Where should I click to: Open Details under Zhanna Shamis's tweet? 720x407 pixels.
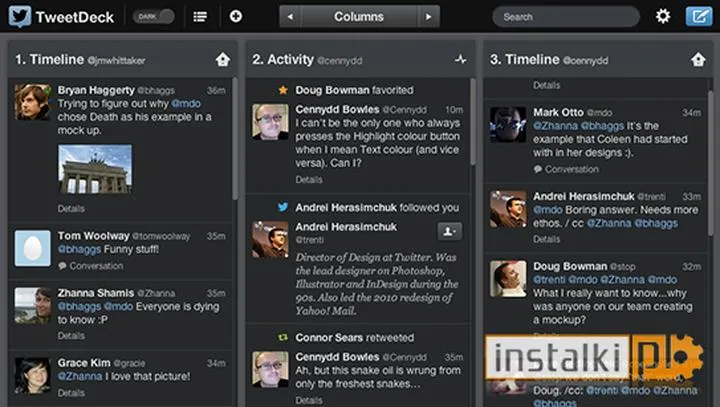tap(71, 336)
